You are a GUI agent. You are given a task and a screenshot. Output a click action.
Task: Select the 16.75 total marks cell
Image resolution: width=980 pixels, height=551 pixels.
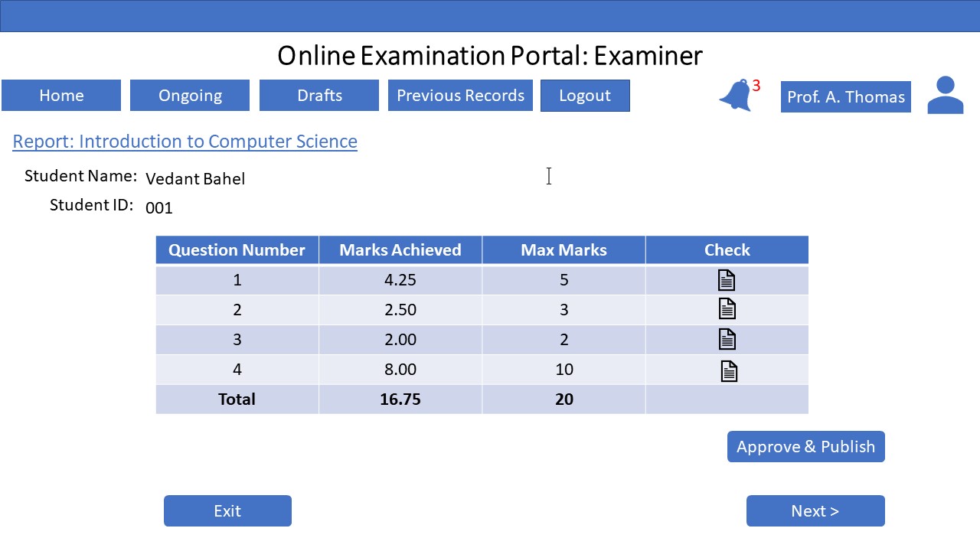coord(400,399)
